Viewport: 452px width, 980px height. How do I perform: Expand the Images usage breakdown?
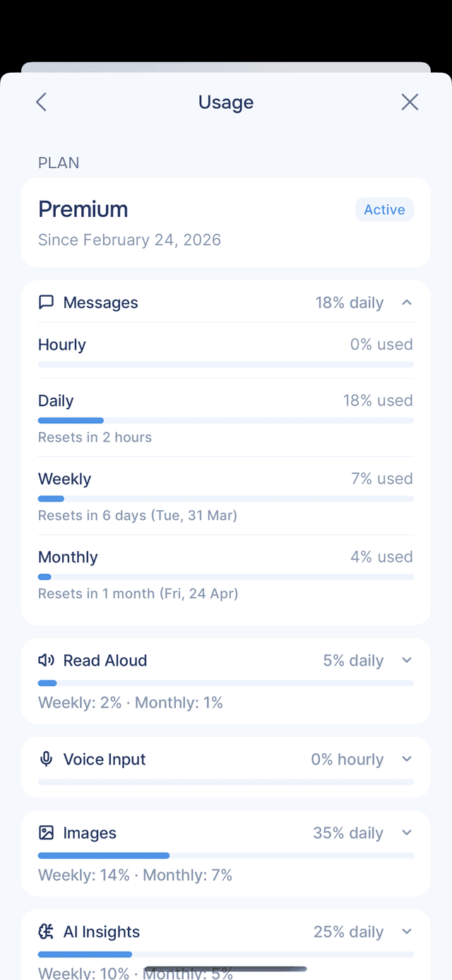click(406, 832)
